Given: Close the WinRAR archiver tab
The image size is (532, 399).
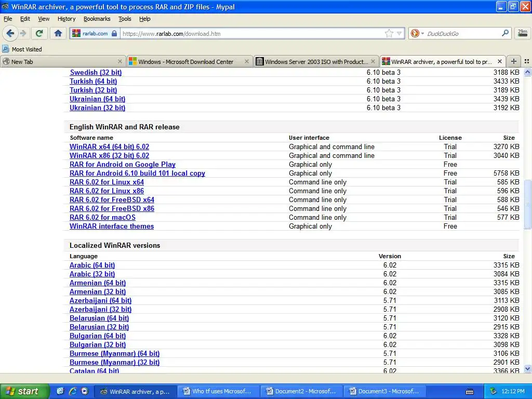Looking at the screenshot, I should point(499,61).
